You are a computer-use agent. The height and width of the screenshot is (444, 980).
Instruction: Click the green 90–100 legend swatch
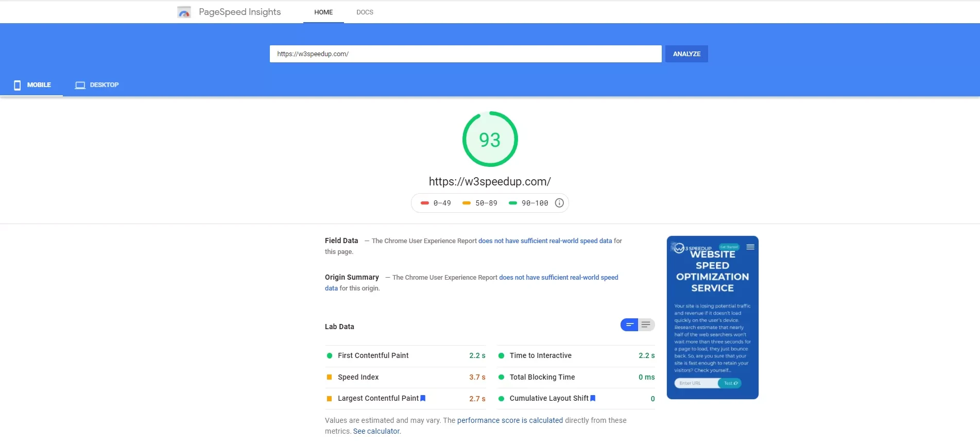pos(513,203)
